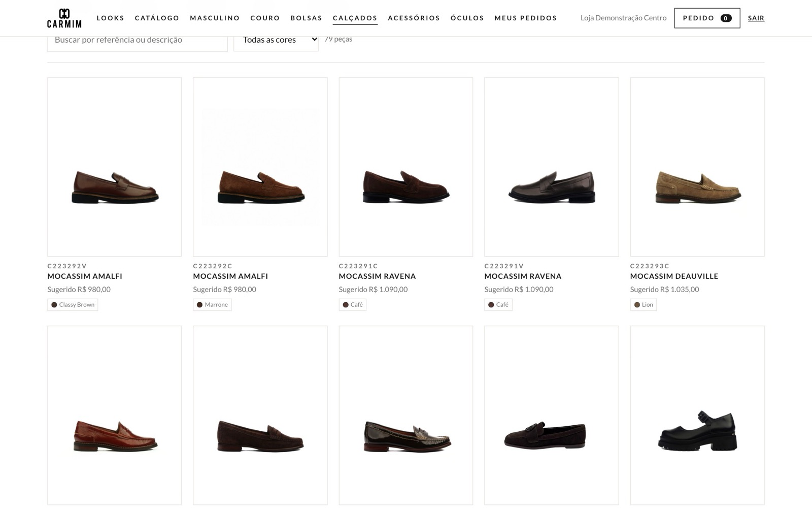This screenshot has height=508, width=812.
Task: View Meus Pedidos page
Action: pos(525,18)
